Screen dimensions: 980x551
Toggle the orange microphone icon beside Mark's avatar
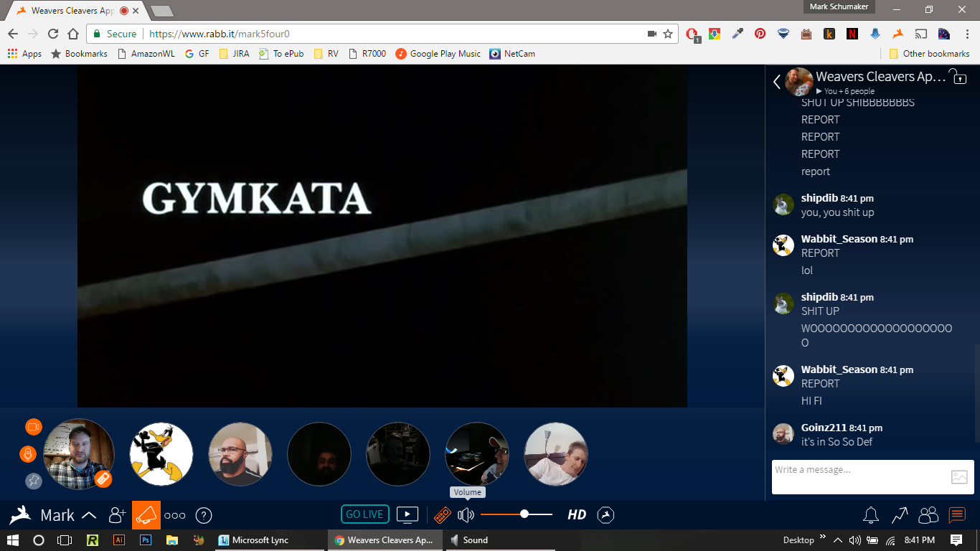click(x=28, y=454)
